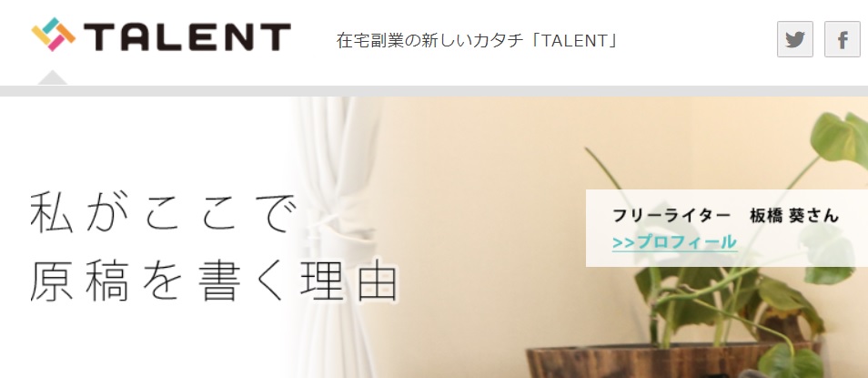Click the gray triangle pointer below logo
The height and width of the screenshot is (378, 868).
point(53,77)
